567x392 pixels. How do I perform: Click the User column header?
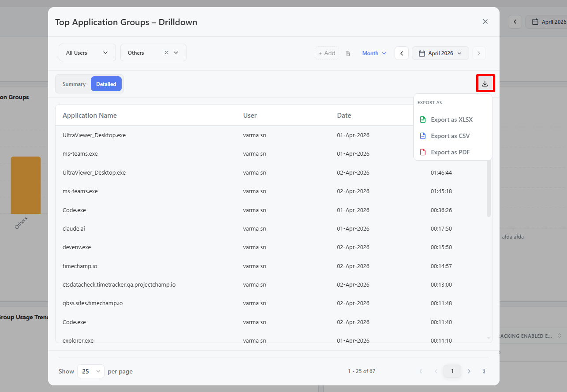click(x=250, y=116)
